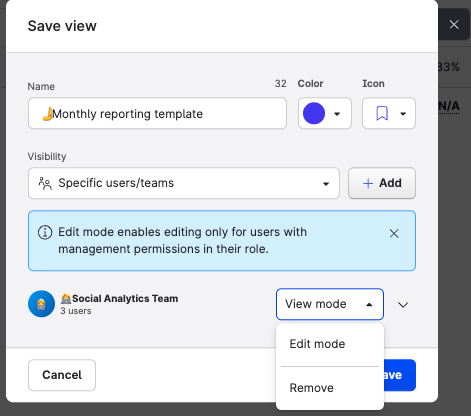Viewport: 471px width, 416px height.
Task: Open the Icon dropdown arrow
Action: coord(403,114)
